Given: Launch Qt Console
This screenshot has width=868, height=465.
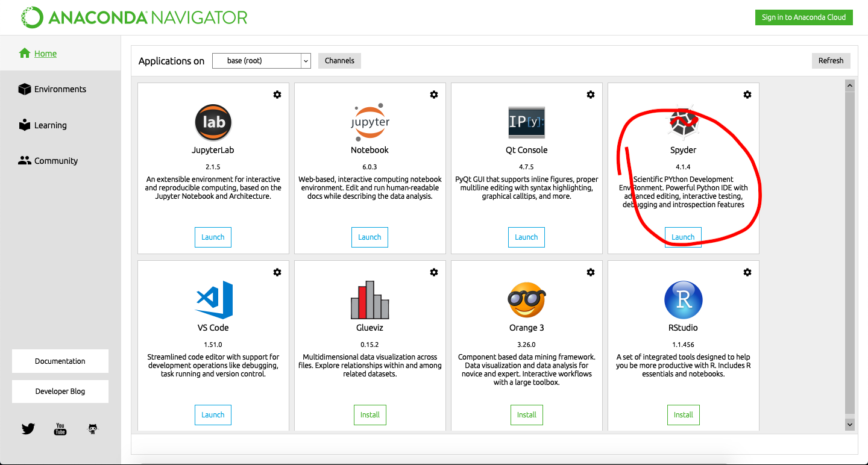Looking at the screenshot, I should click(x=526, y=237).
